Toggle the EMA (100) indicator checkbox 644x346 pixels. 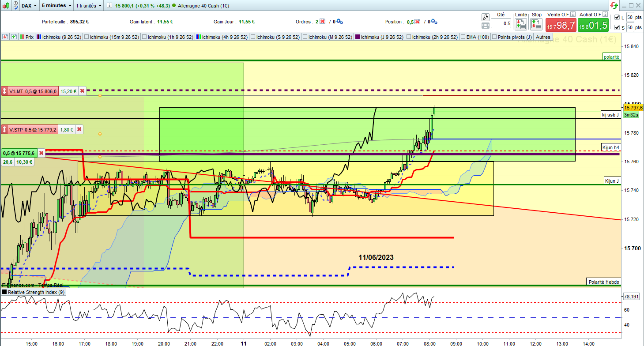(x=462, y=37)
